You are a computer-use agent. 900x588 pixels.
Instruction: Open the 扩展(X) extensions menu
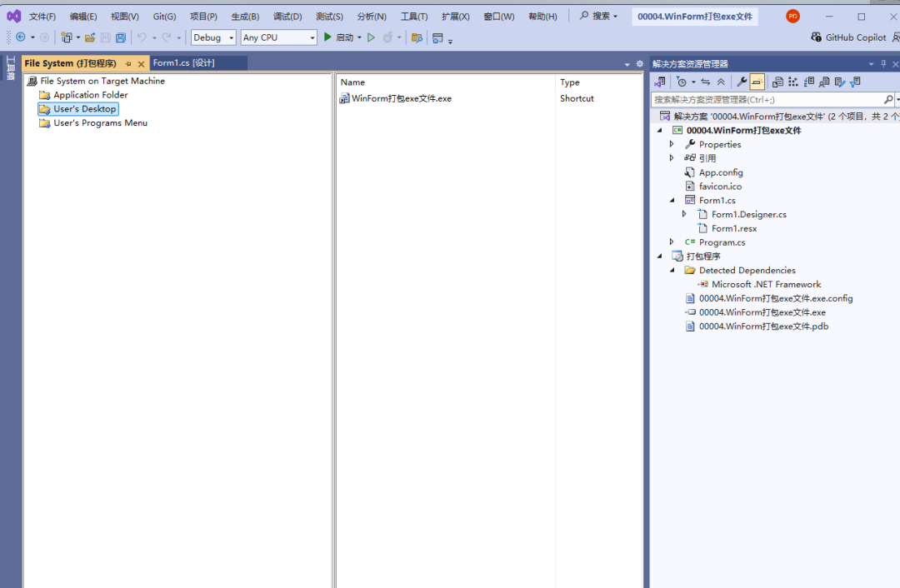(x=456, y=16)
